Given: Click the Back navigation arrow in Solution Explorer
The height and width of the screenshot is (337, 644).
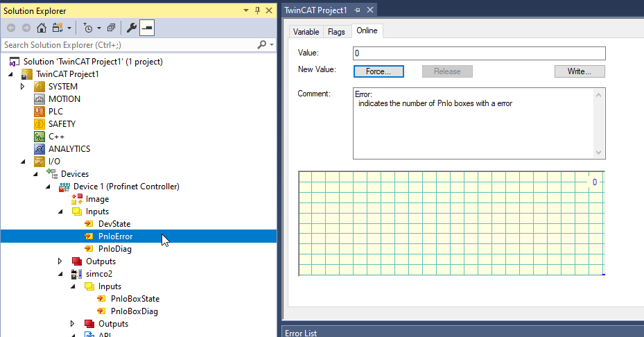Looking at the screenshot, I should point(11,28).
